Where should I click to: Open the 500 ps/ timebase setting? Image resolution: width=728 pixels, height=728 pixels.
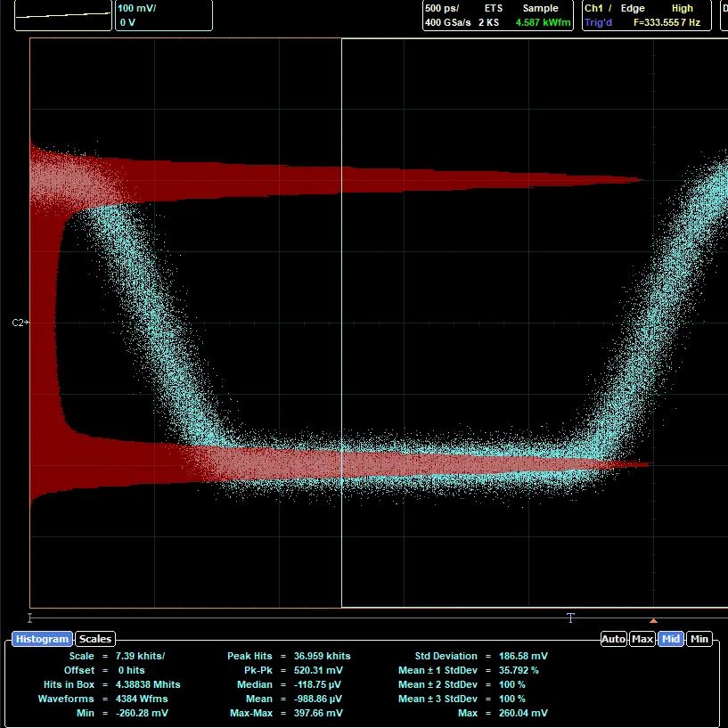pos(442,8)
